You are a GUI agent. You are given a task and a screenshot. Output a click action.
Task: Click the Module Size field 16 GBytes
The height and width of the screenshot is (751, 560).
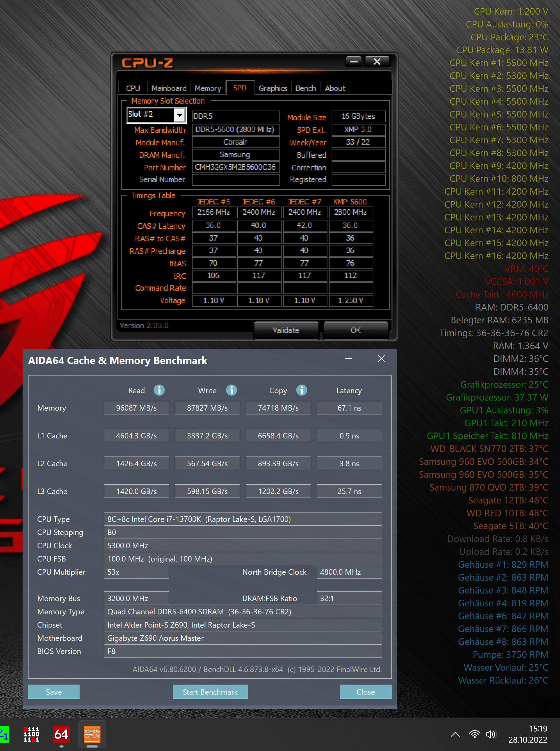[x=358, y=116]
